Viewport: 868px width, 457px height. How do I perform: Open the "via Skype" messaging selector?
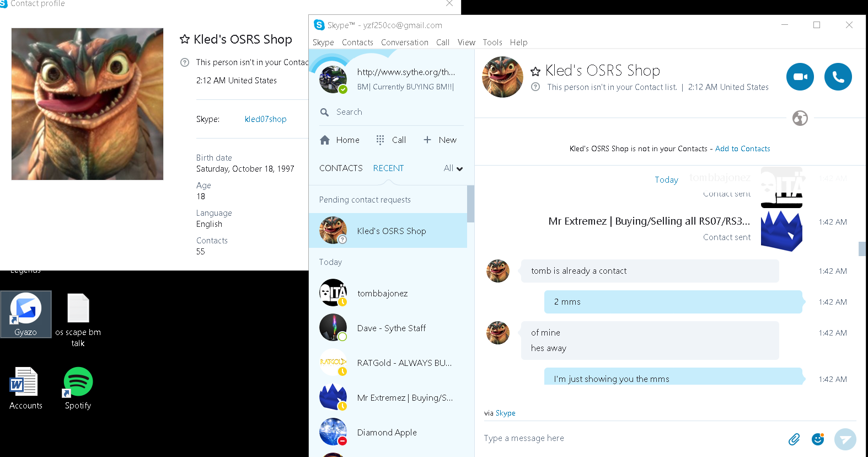click(500, 413)
